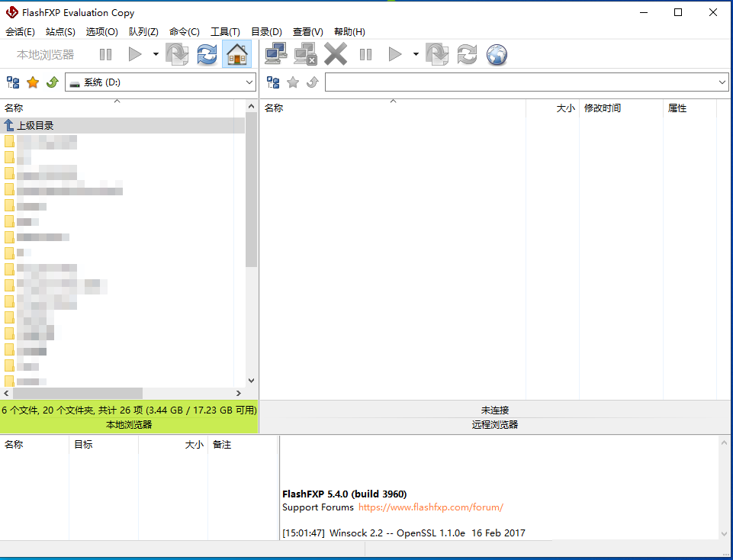Go up one folder in remote pane
733x560 pixels.
pos(312,82)
